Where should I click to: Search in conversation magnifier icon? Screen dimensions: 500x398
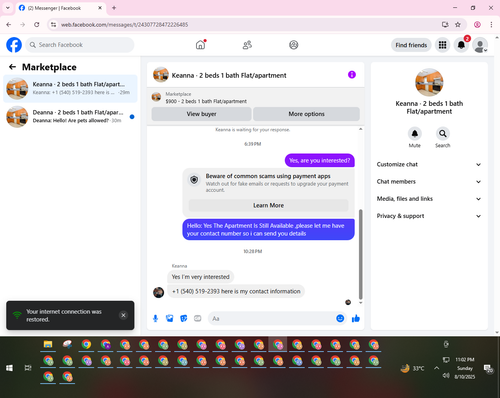pyautogui.click(x=442, y=134)
